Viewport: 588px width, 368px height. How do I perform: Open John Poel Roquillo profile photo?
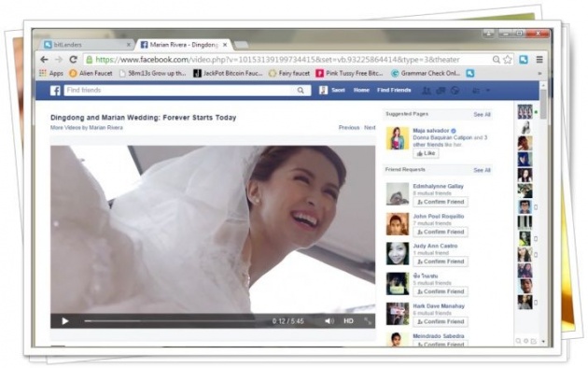pyautogui.click(x=398, y=224)
